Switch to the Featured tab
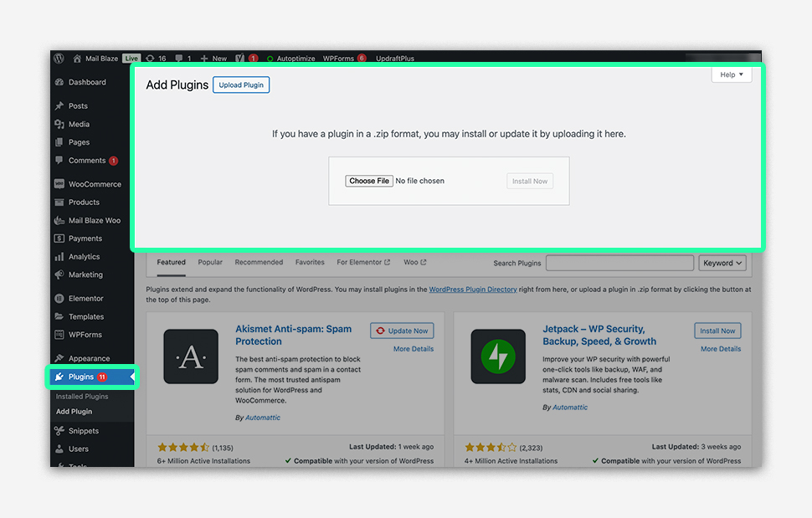Image resolution: width=812 pixels, height=518 pixels. pos(172,263)
